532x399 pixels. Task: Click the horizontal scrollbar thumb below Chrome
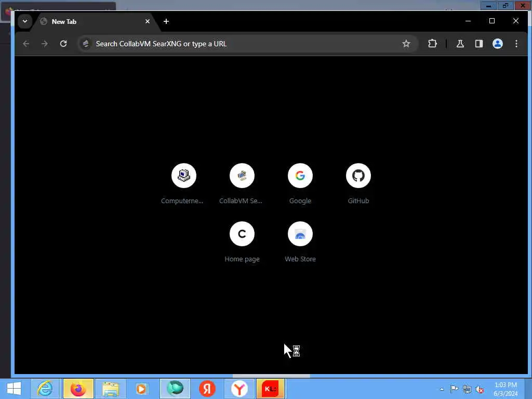(271, 376)
